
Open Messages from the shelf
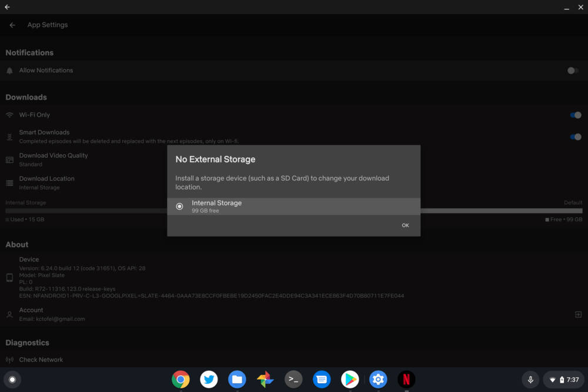click(x=322, y=380)
